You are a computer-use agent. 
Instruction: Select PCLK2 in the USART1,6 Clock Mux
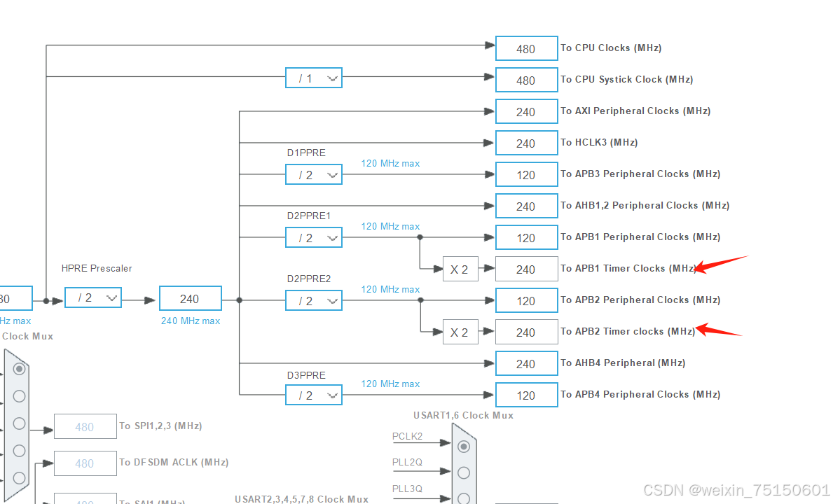[x=463, y=446]
